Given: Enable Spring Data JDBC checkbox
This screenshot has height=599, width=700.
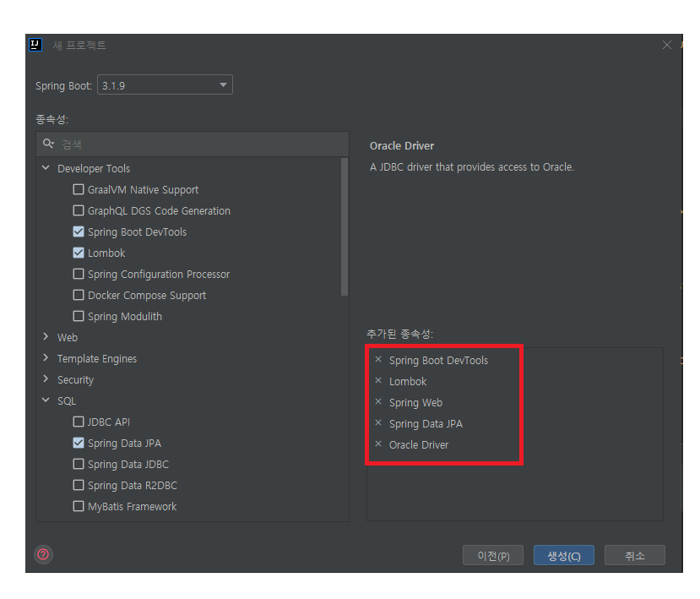Looking at the screenshot, I should pos(79,464).
